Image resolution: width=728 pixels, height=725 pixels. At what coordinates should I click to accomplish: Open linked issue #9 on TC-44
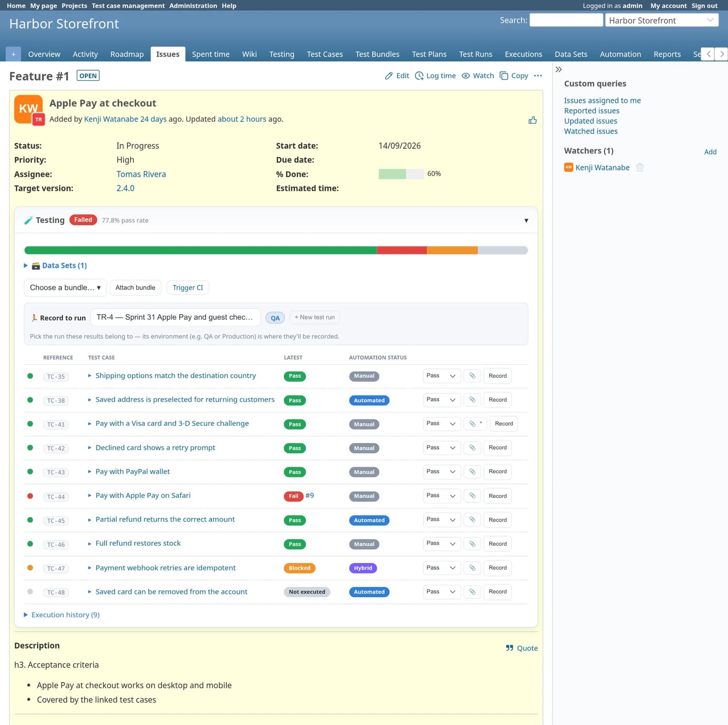(x=309, y=496)
